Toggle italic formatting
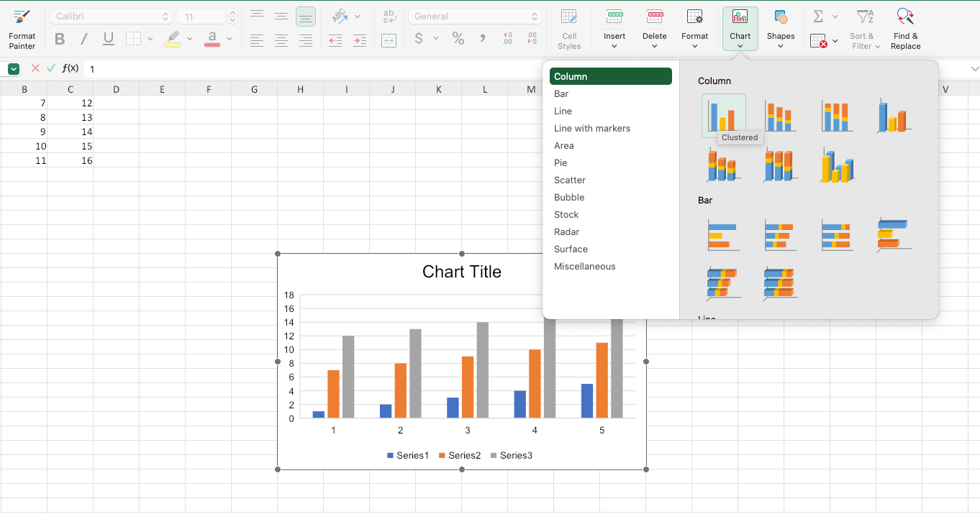 84,40
